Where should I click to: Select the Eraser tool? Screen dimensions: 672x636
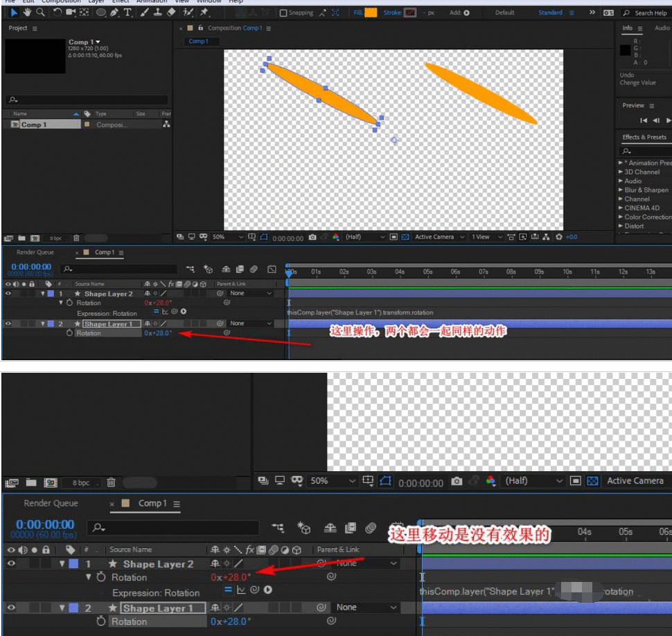[171, 12]
